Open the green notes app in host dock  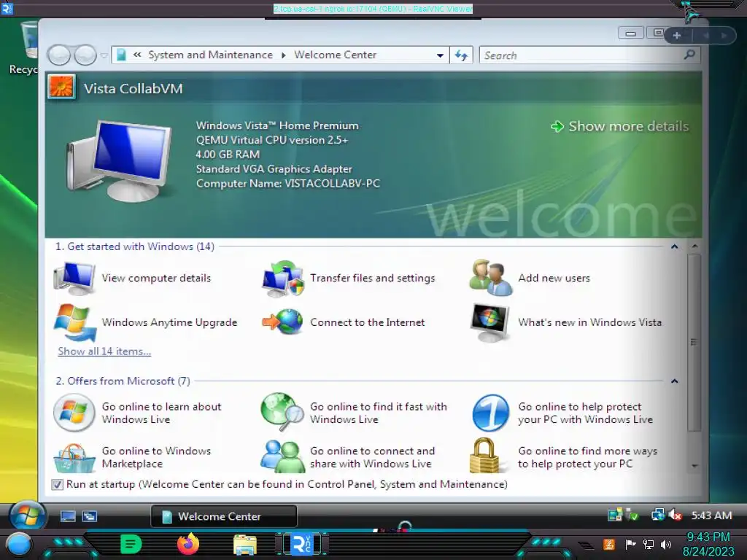coord(131,544)
